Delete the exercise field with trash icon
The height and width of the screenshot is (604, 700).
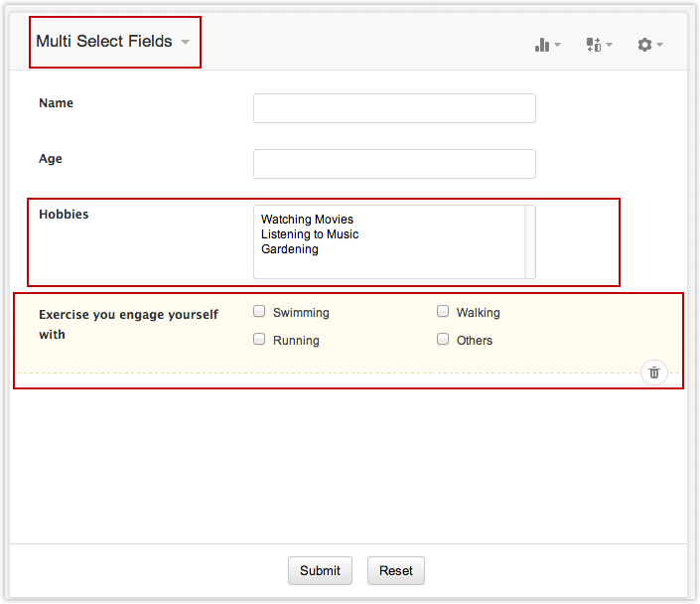click(x=654, y=373)
